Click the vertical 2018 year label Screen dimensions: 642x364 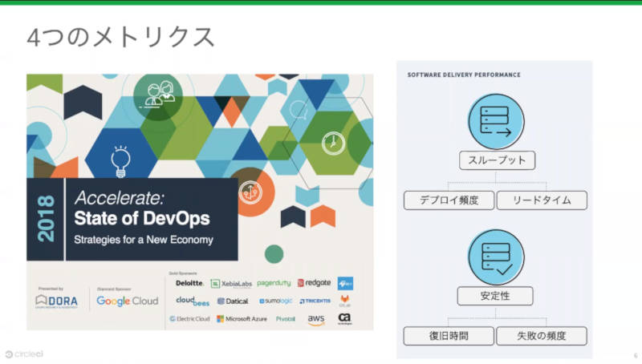point(46,219)
